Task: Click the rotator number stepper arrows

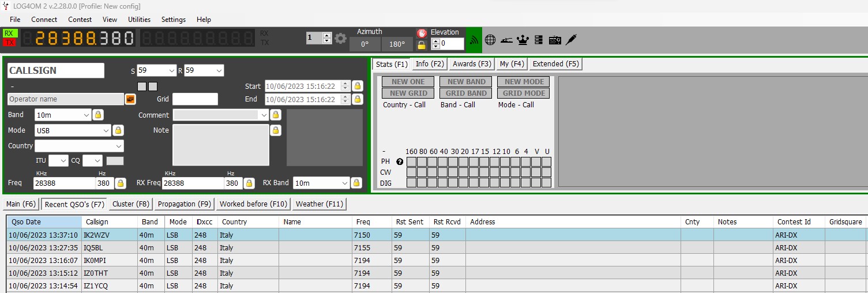Action: [x=327, y=38]
